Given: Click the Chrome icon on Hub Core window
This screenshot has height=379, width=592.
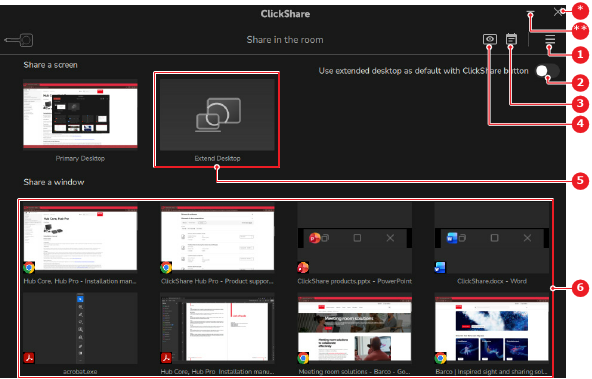Looking at the screenshot, I should (x=29, y=267).
